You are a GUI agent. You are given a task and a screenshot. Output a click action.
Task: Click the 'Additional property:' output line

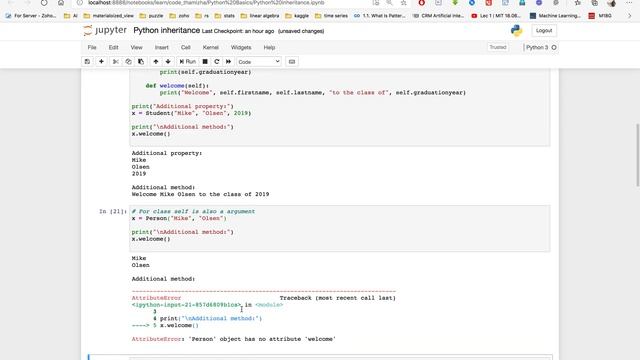click(167, 153)
